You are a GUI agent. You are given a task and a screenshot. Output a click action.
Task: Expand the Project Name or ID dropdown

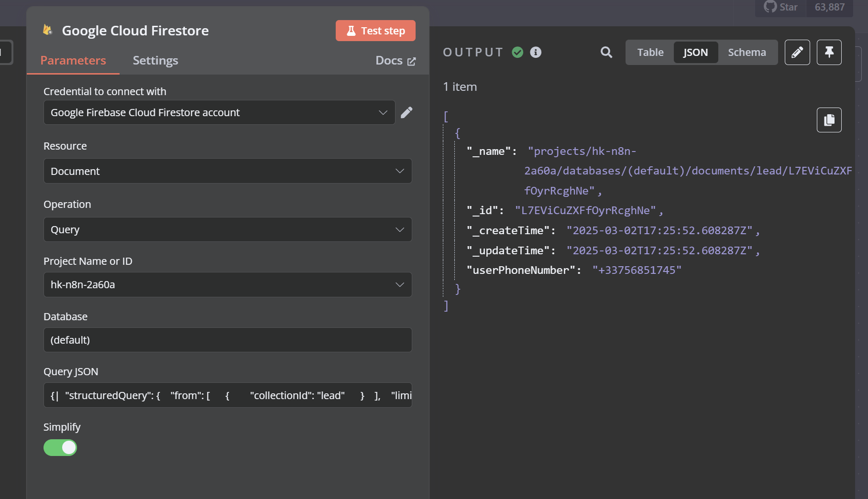click(228, 284)
